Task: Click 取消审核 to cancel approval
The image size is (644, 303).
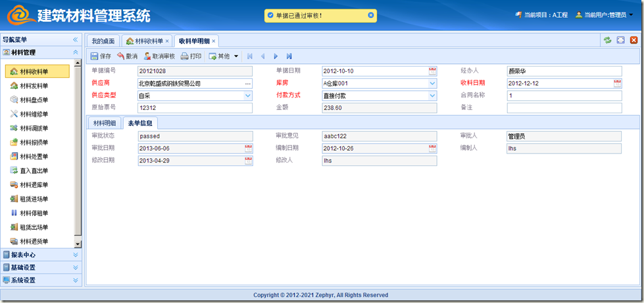Action: [x=159, y=57]
